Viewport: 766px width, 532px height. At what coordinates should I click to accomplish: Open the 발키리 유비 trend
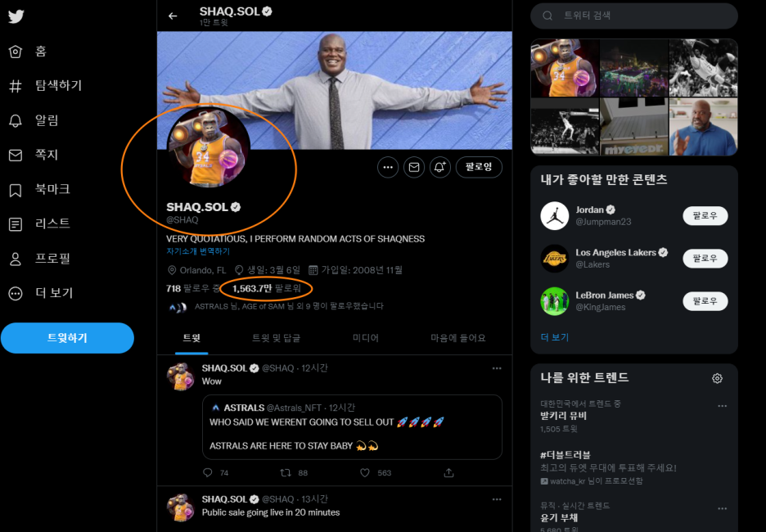(x=563, y=417)
